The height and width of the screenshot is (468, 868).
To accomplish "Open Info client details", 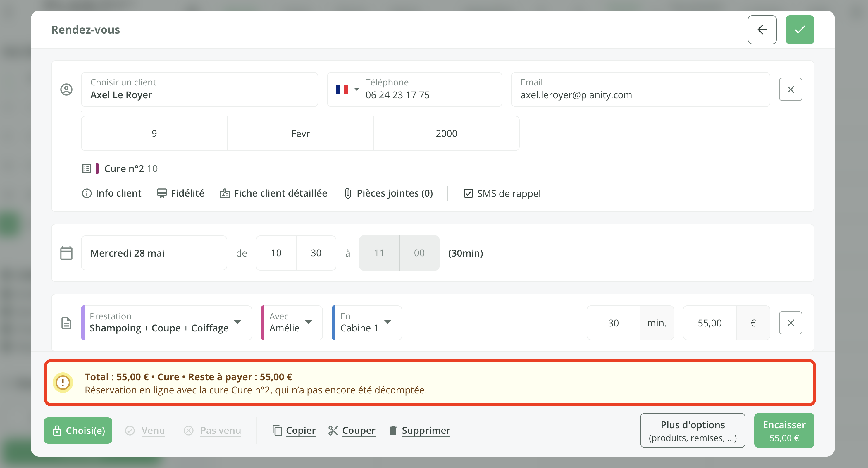I will 118,193.
